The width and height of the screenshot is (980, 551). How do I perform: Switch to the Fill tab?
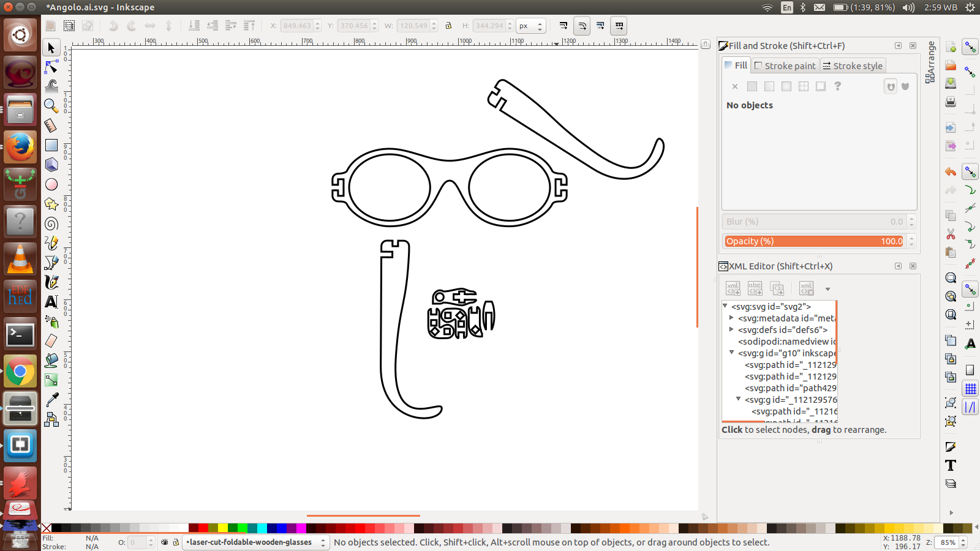(736, 66)
